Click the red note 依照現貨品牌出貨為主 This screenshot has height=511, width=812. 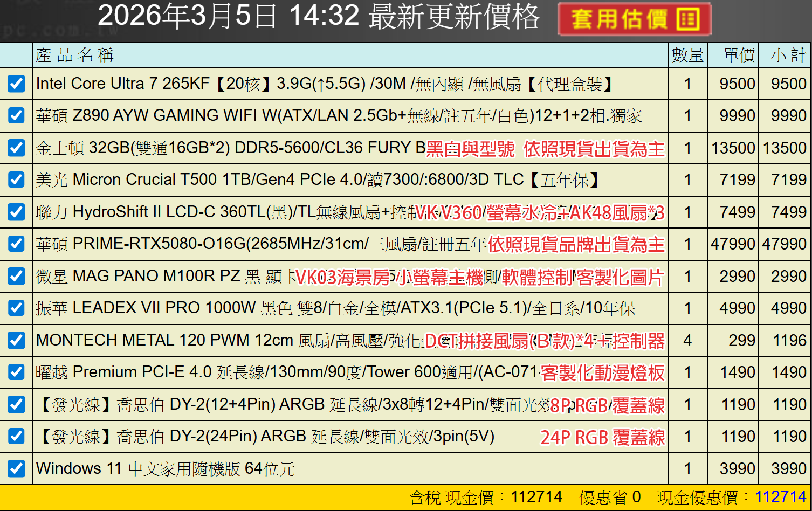click(x=576, y=245)
